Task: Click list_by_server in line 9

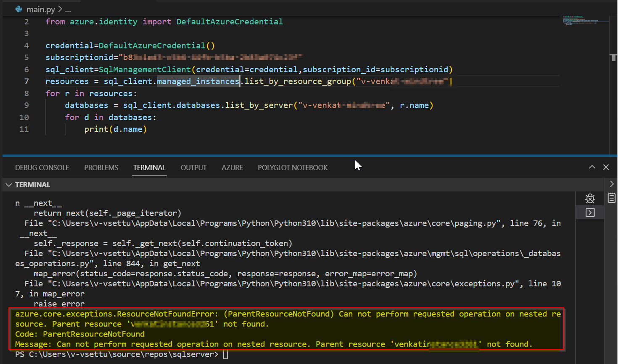Action: click(x=259, y=105)
